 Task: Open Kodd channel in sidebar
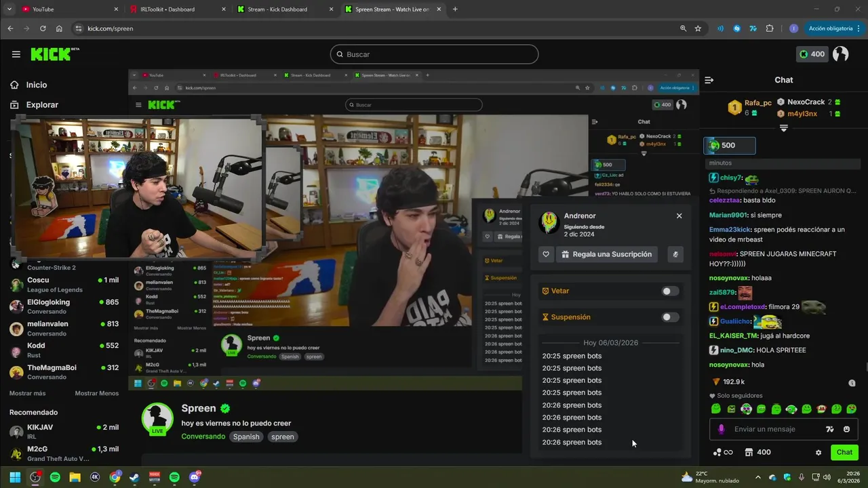coord(64,350)
